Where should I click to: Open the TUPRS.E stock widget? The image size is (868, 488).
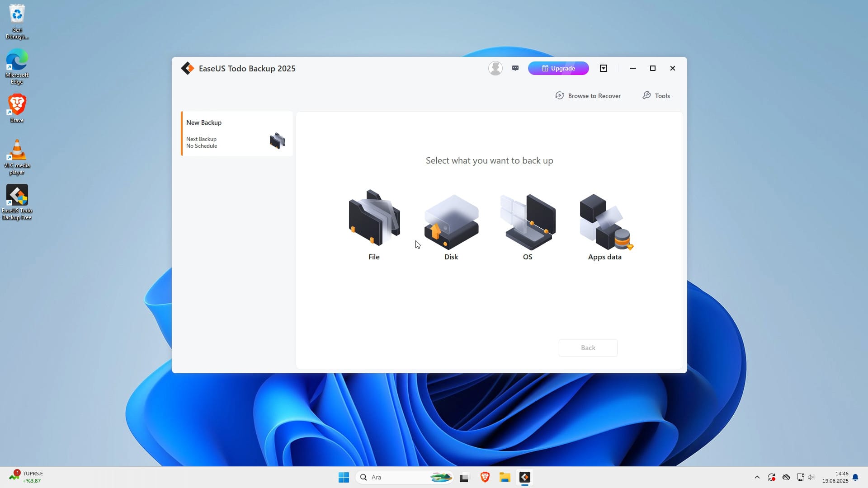coord(26,477)
